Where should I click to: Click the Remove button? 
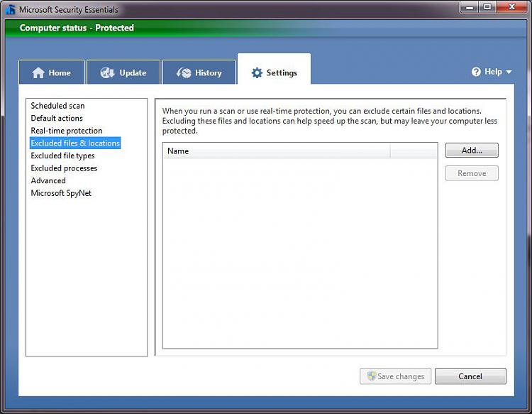pos(472,173)
